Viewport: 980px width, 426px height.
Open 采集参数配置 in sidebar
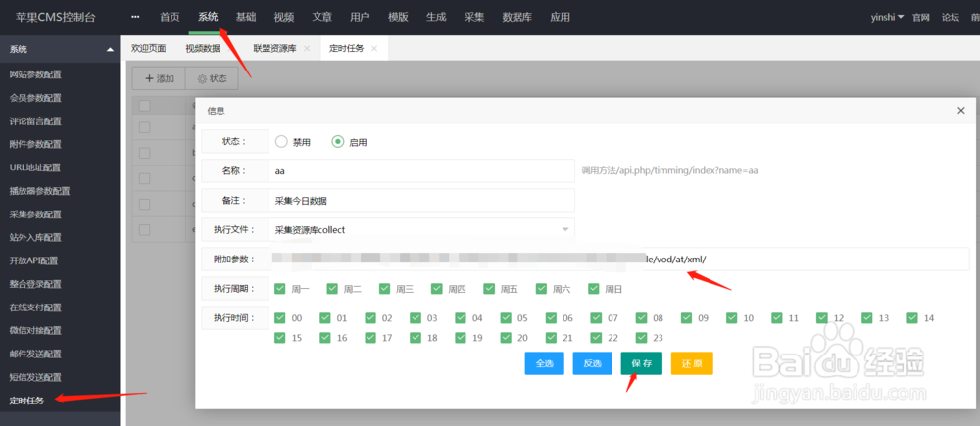35,214
